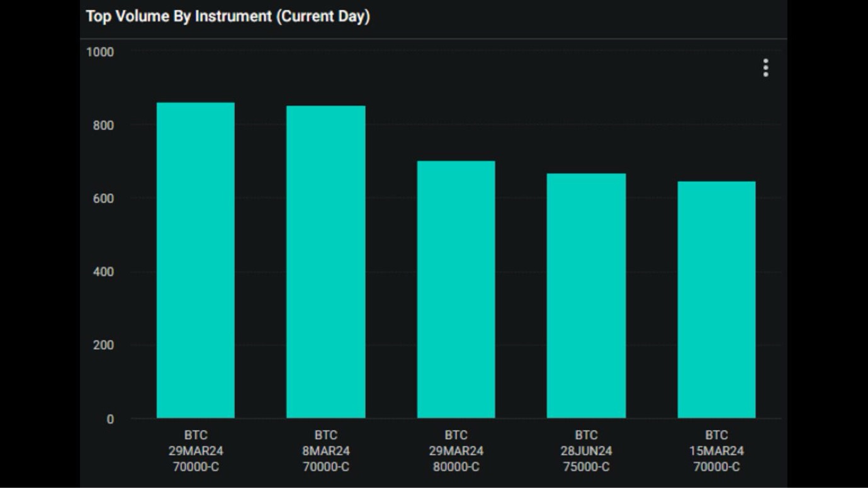Click the 28JUN24 expiry text on x-axis

(586, 451)
